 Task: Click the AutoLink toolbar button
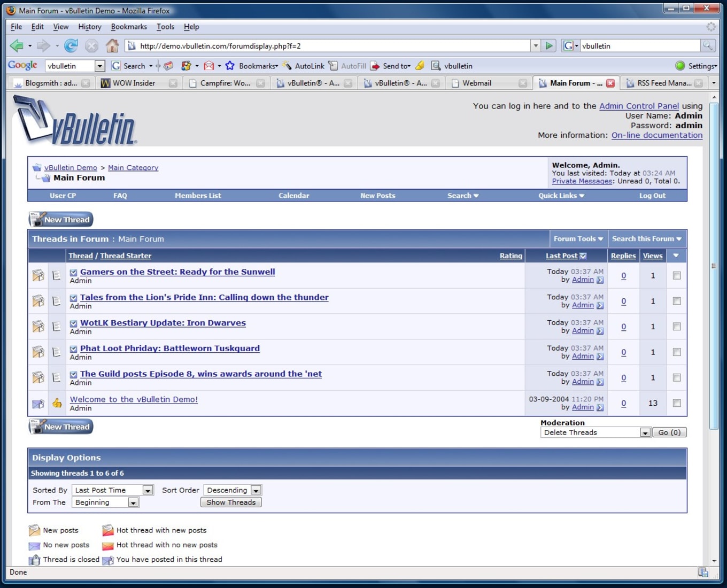click(x=304, y=66)
